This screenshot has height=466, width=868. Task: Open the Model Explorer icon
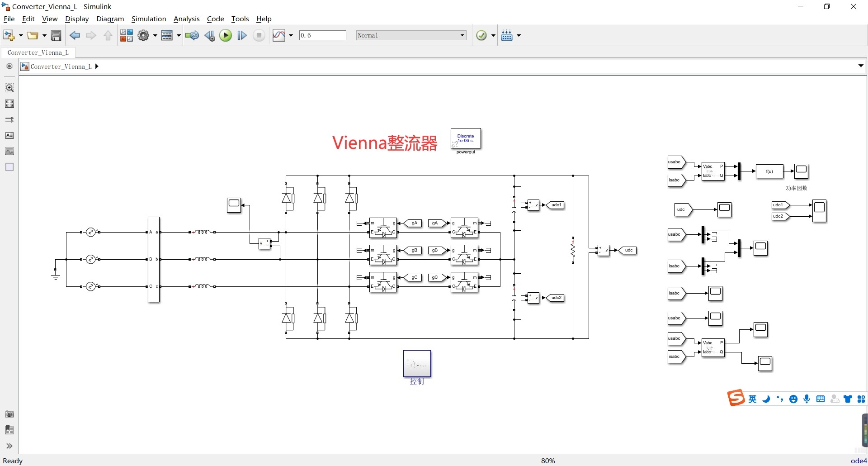coord(167,35)
